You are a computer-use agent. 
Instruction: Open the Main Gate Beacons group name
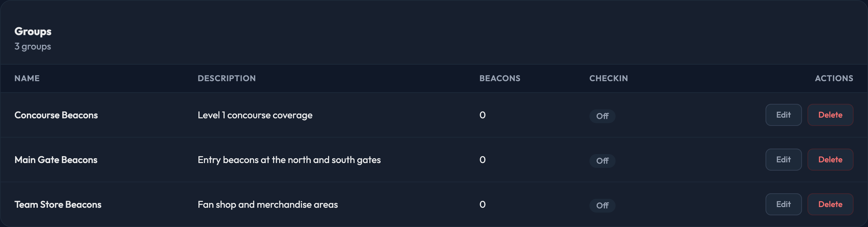(56, 160)
